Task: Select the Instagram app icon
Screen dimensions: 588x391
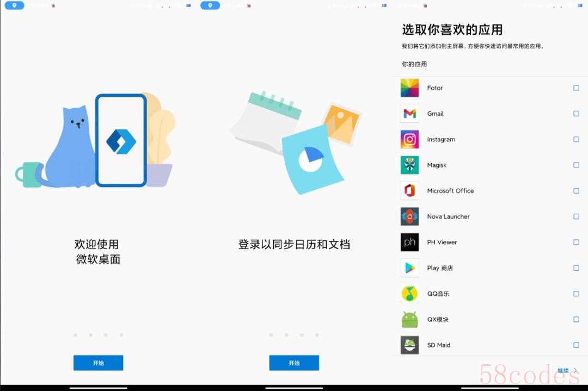Action: tap(409, 140)
